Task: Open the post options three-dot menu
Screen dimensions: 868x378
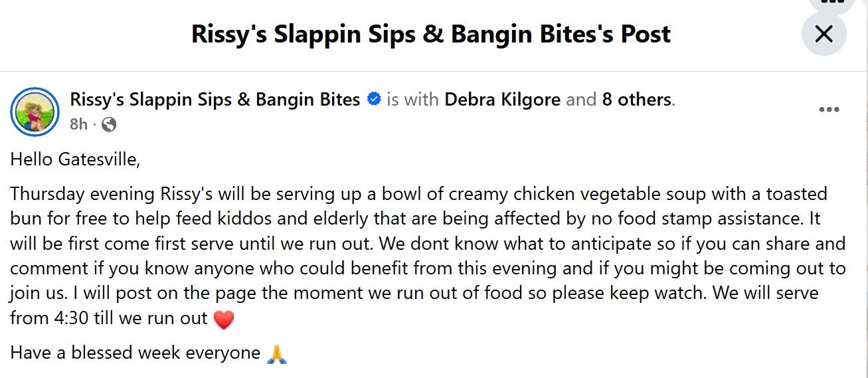Action: click(x=829, y=110)
